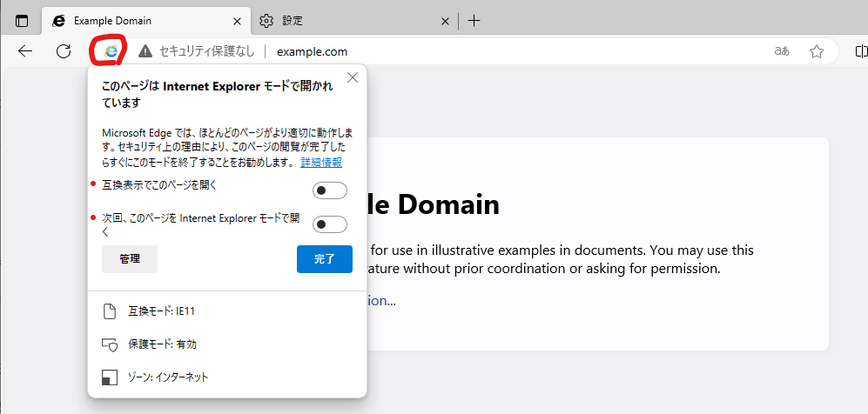This screenshot has height=414, width=868.
Task: Click the ゾーン: インターネット row
Action: point(227,377)
